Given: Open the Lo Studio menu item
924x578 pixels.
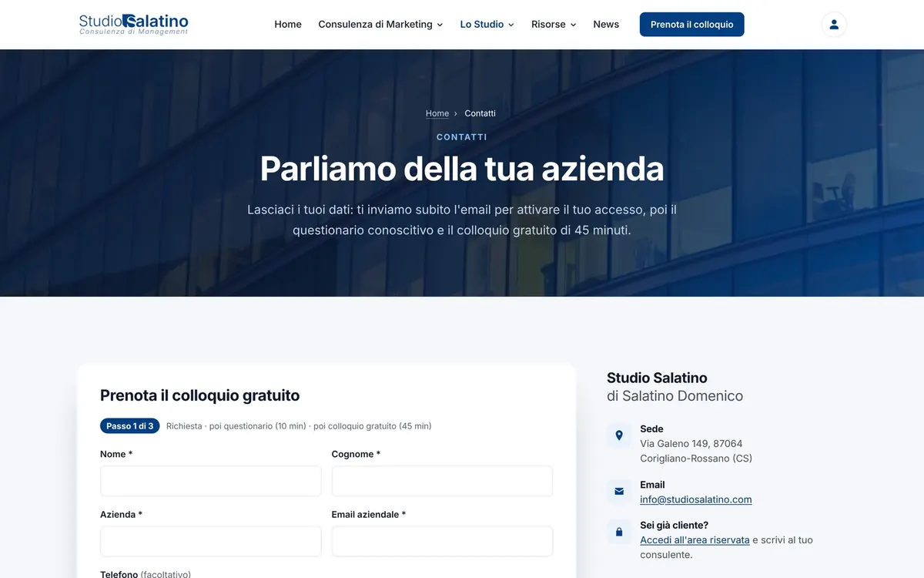Looking at the screenshot, I should point(487,25).
